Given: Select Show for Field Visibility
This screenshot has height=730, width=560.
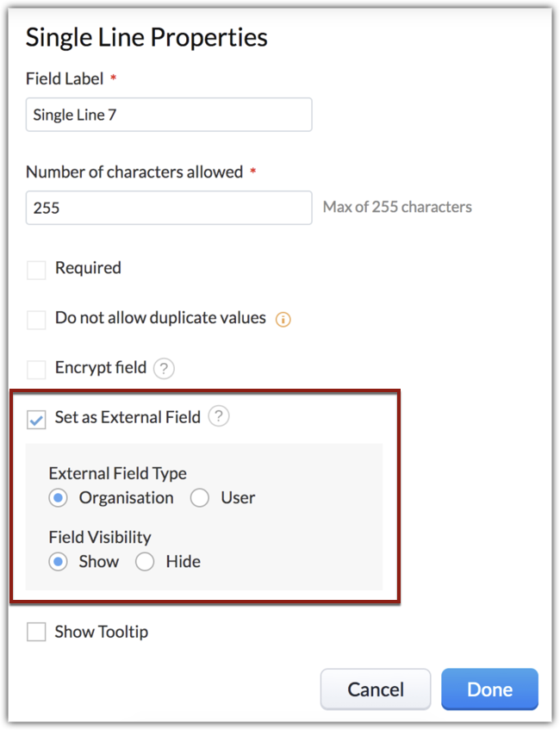Looking at the screenshot, I should [58, 562].
